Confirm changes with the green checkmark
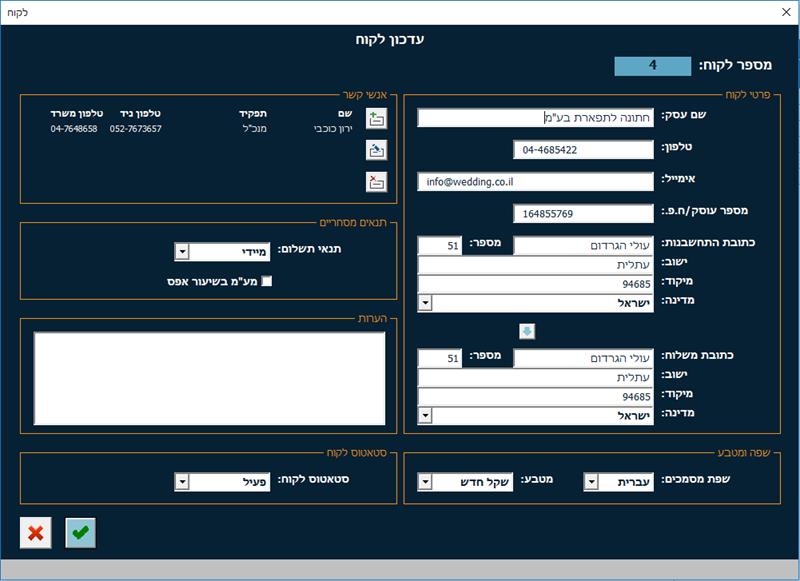The height and width of the screenshot is (581, 800). coord(81,533)
